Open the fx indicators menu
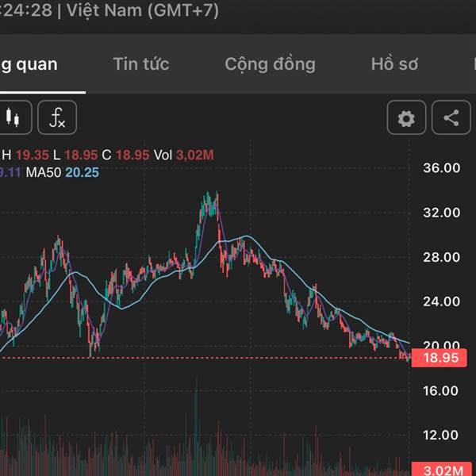Screen dimensions: 476x476 click(x=57, y=117)
